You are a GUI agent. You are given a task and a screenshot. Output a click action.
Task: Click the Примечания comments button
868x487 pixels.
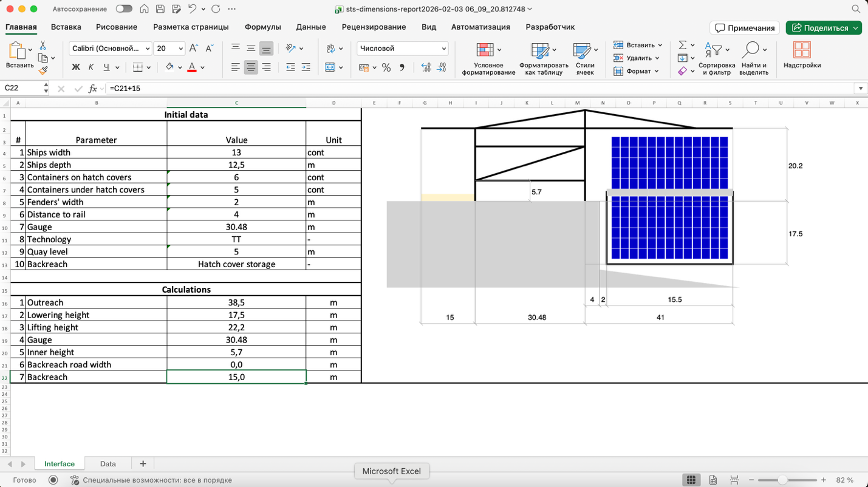[745, 28]
